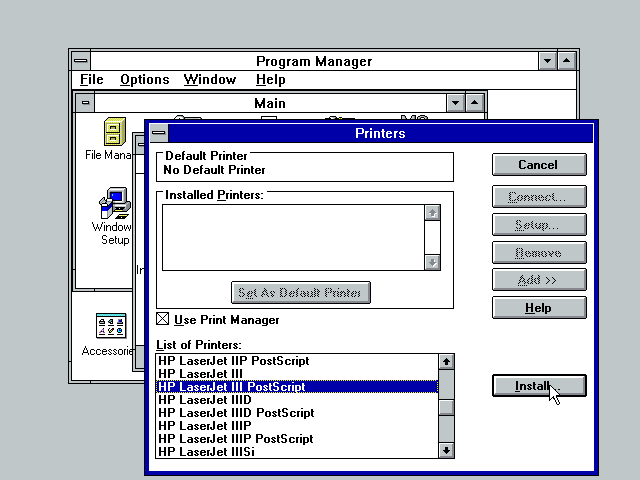The image size is (640, 480).
Task: Click the Main group window title bar
Action: pyautogui.click(x=270, y=102)
